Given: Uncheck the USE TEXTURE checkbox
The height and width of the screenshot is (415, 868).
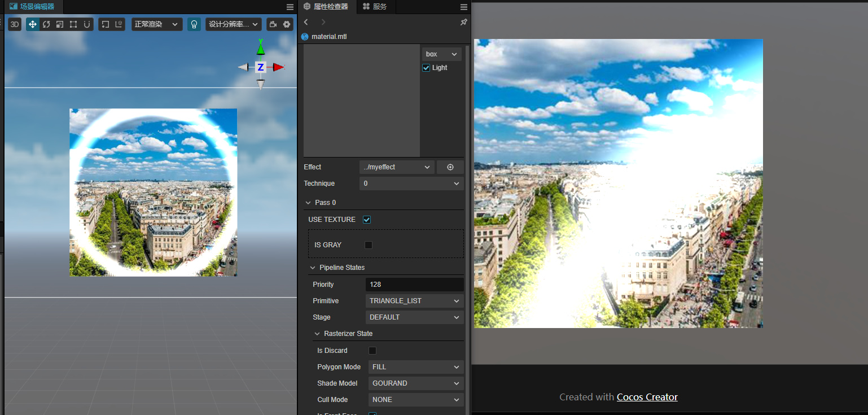Looking at the screenshot, I should (x=367, y=220).
